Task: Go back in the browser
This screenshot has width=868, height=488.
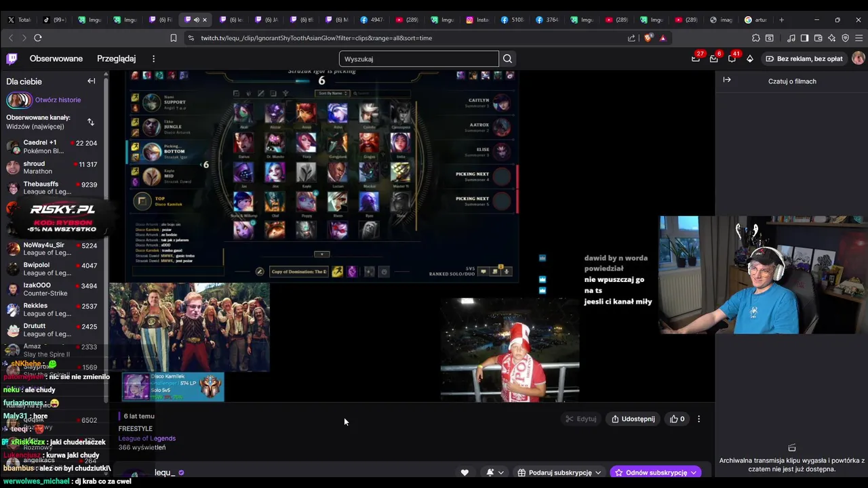Action: pos(11,38)
